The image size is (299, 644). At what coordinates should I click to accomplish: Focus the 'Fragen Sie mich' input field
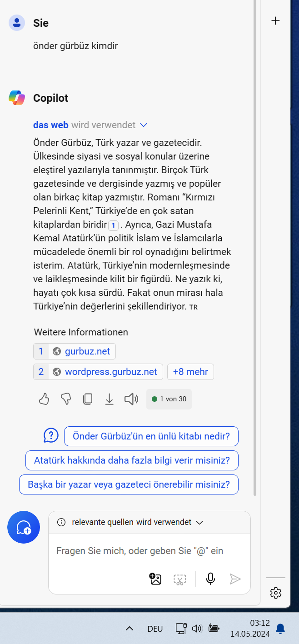pos(149,551)
